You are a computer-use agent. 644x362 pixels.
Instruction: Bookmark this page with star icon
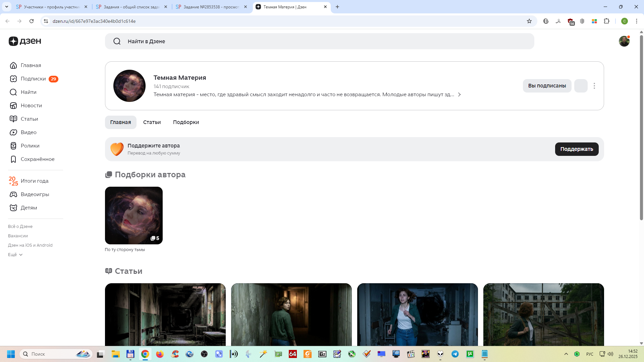(x=529, y=21)
